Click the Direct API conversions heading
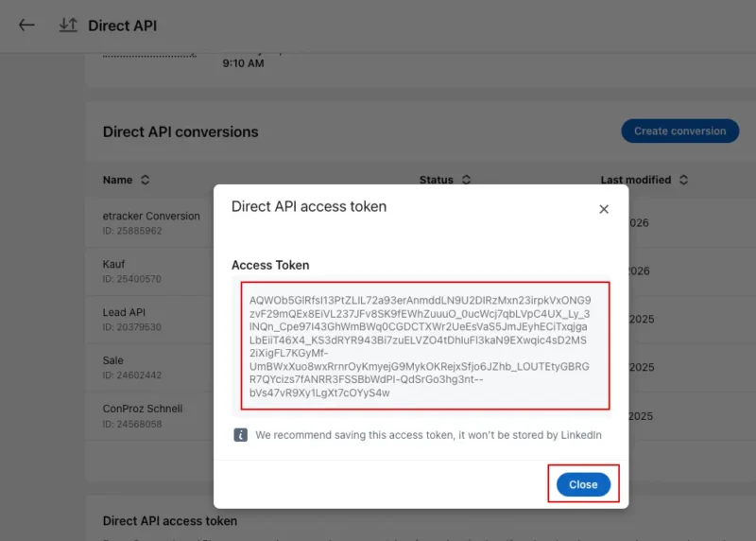Image resolution: width=756 pixels, height=541 pixels. [180, 131]
